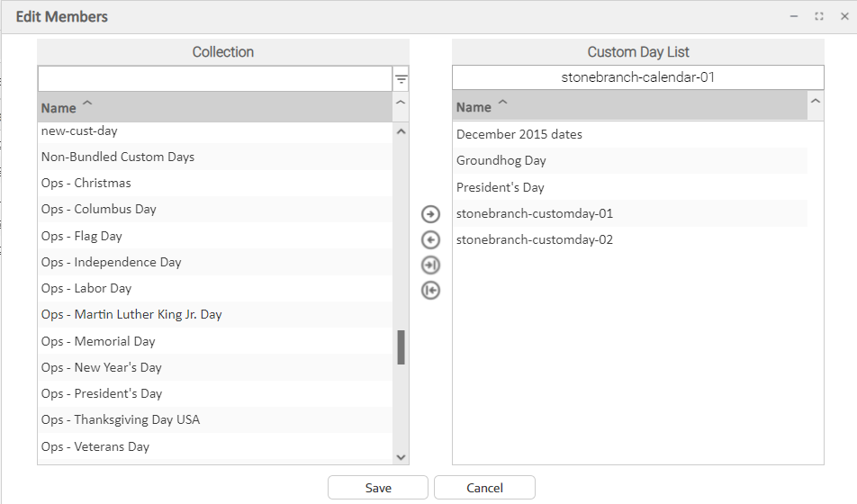The image size is (857, 504).
Task: Select Ops - Martin Luther King Jr. Day
Action: [x=131, y=314]
